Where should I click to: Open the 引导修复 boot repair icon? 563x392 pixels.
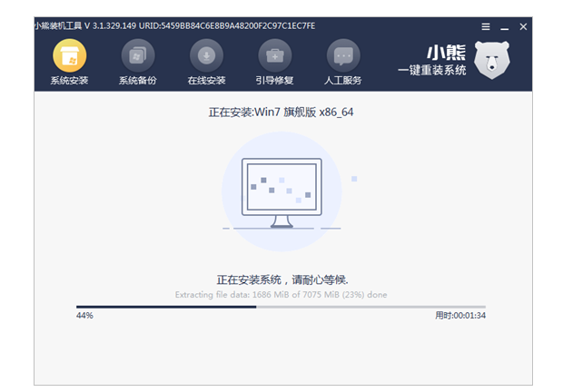274,56
